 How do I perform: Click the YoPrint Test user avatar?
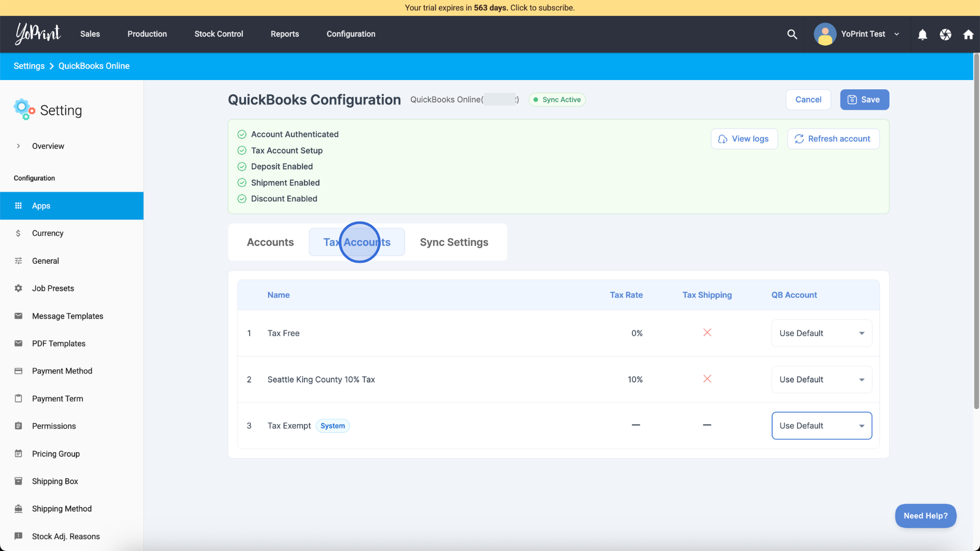click(x=825, y=34)
